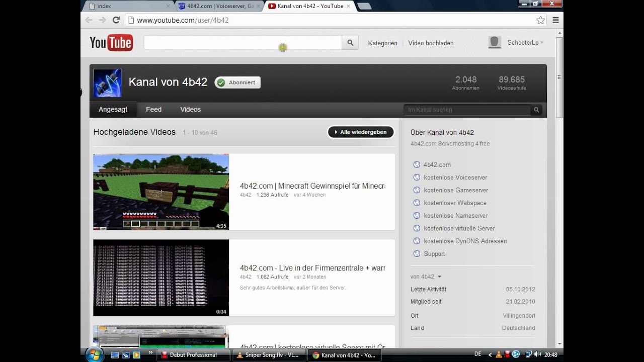Click the globe icon beside kostenlose virtuelle Server
Image resolution: width=644 pixels, height=362 pixels.
tap(416, 228)
